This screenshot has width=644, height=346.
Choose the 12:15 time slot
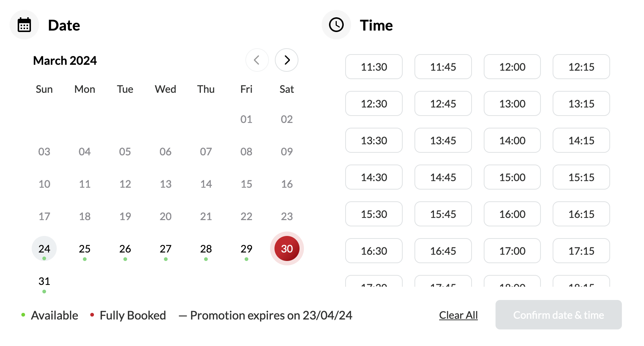pyautogui.click(x=581, y=67)
